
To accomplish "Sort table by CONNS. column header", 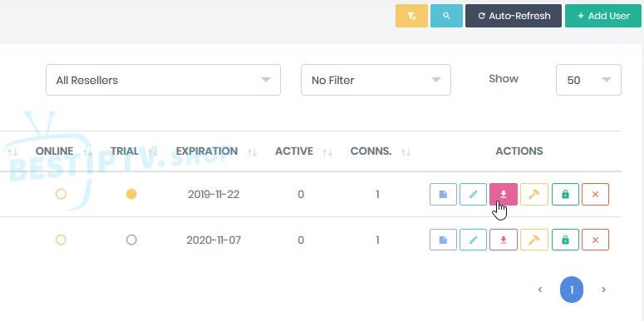I will click(x=371, y=151).
